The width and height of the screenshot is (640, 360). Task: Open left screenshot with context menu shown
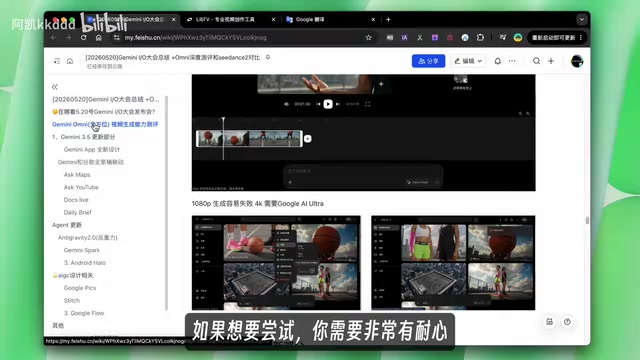(x=276, y=263)
